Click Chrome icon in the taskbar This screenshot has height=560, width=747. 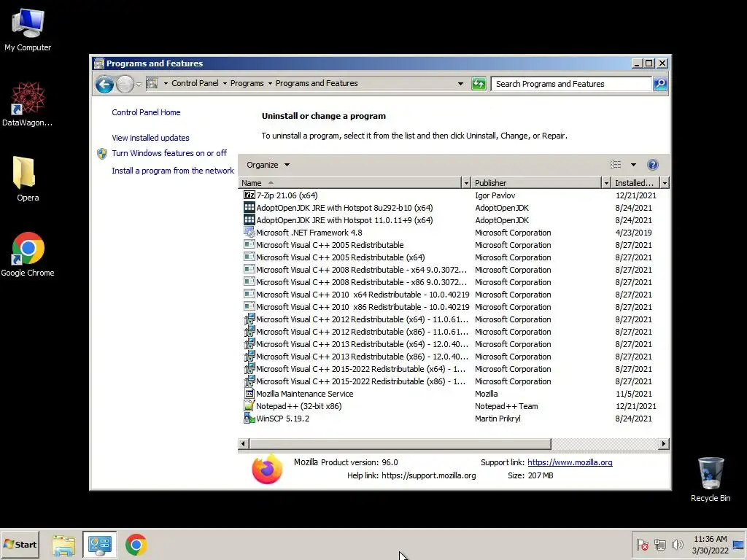136,545
